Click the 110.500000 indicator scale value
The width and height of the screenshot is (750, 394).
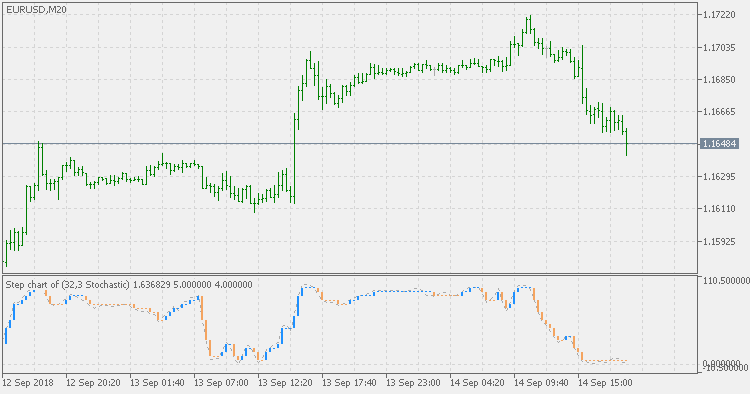point(726,280)
